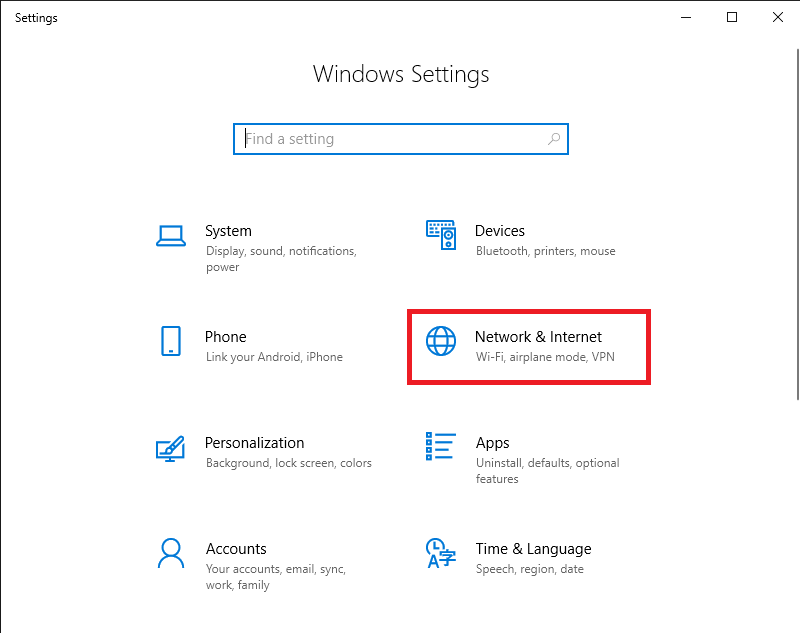Click 'Link your Android, iPhone' description

[274, 357]
